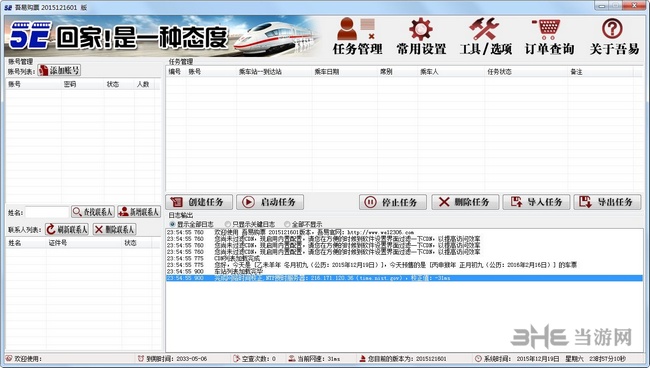Select the CDN列表加载完成 log line

click(404, 258)
